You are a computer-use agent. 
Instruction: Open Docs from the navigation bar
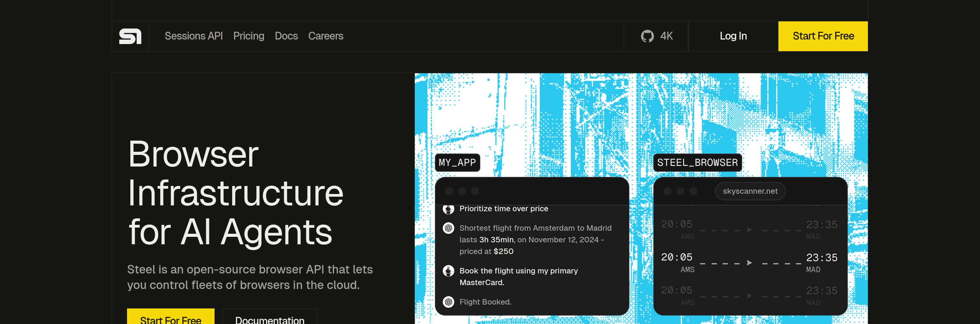286,36
